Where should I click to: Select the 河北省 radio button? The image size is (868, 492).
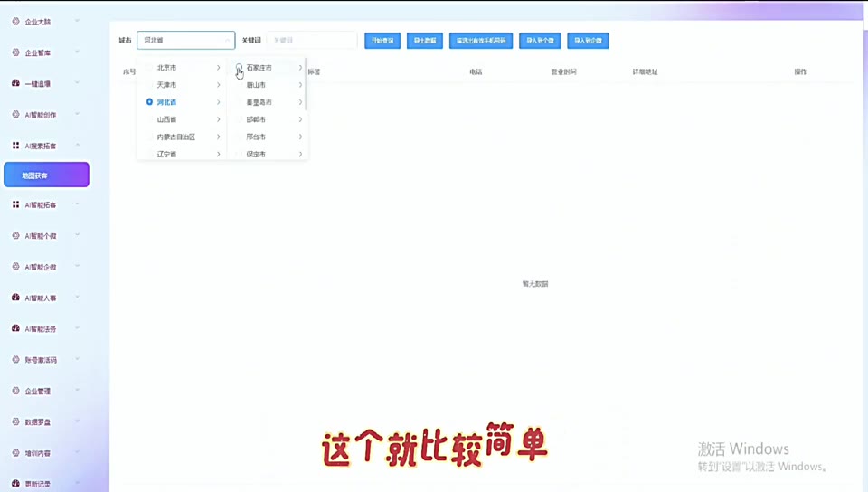coord(149,102)
